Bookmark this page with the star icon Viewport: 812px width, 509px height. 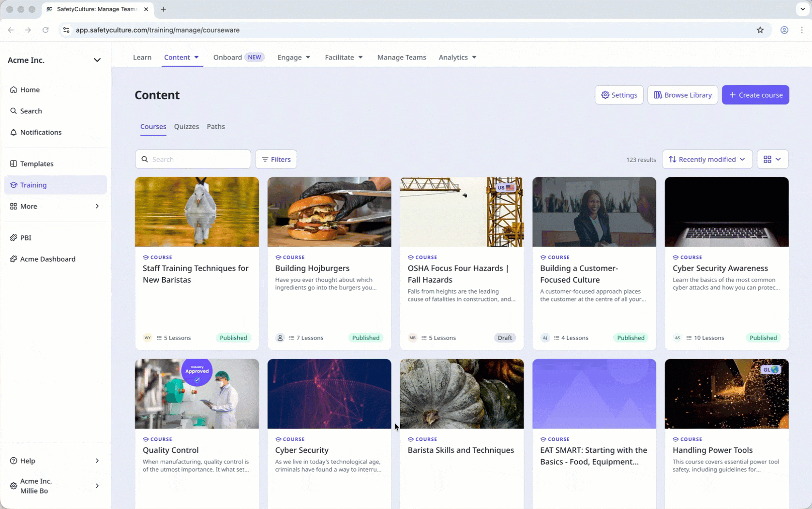[760, 30]
